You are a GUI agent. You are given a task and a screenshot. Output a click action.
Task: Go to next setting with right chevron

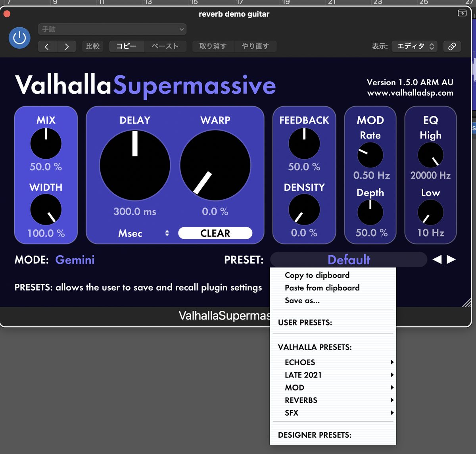67,46
